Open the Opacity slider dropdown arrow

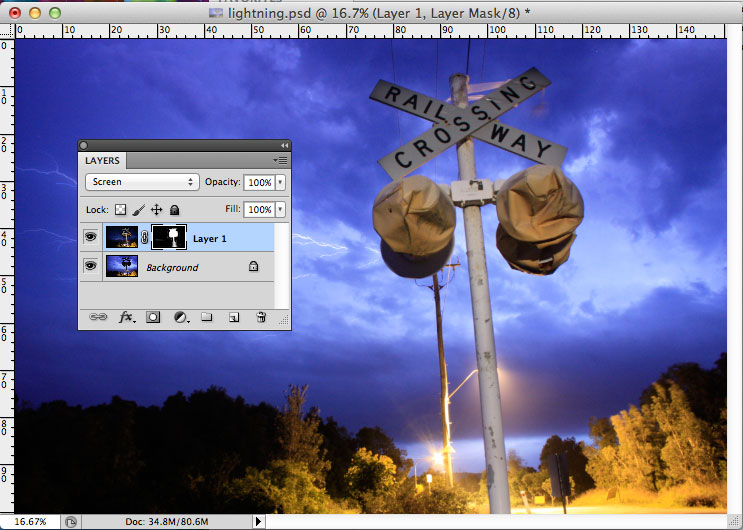(x=279, y=182)
